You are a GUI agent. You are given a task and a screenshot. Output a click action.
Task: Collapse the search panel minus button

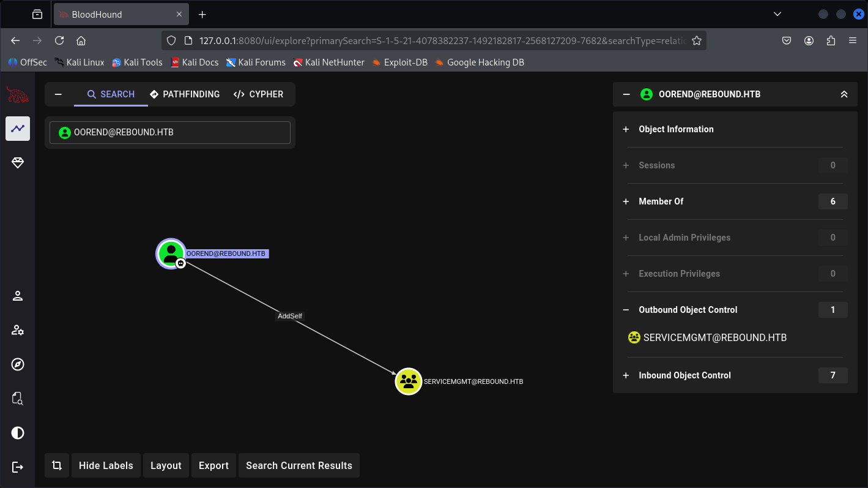58,94
